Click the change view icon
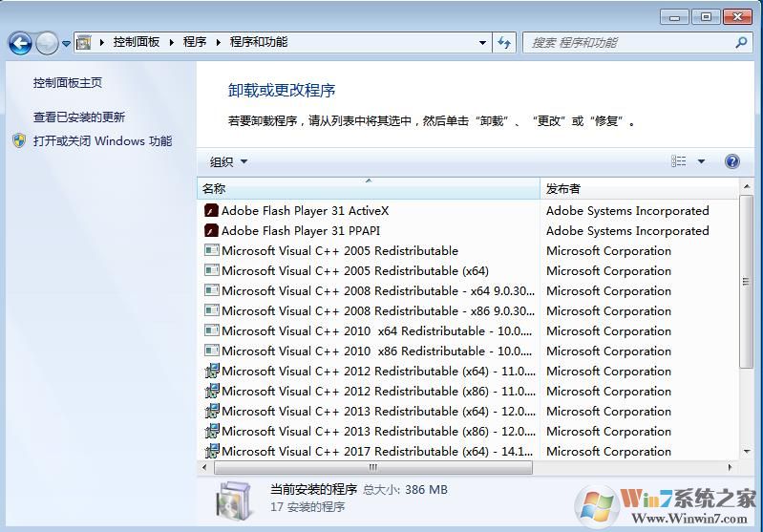This screenshot has height=532, width=763. [x=678, y=161]
